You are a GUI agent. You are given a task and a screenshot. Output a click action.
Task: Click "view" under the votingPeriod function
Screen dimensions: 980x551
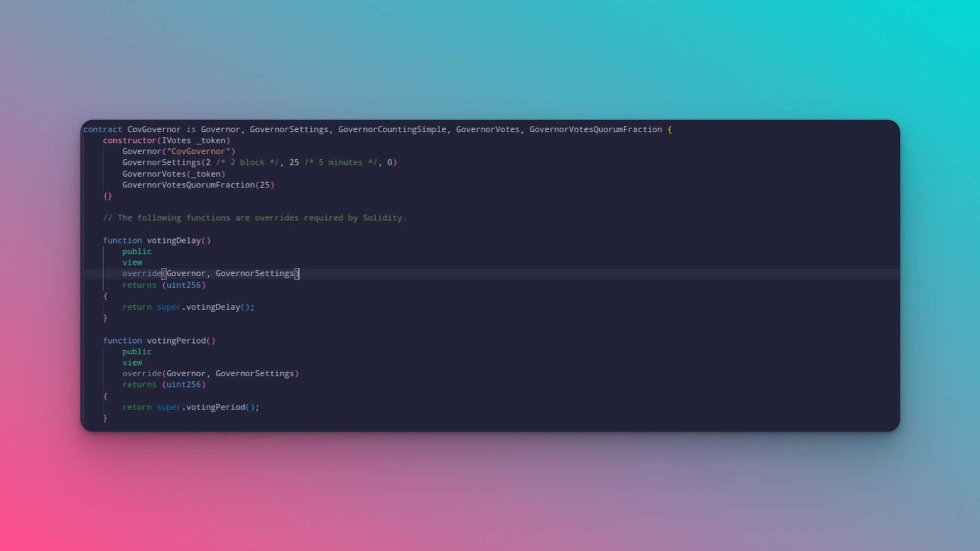pyautogui.click(x=132, y=363)
